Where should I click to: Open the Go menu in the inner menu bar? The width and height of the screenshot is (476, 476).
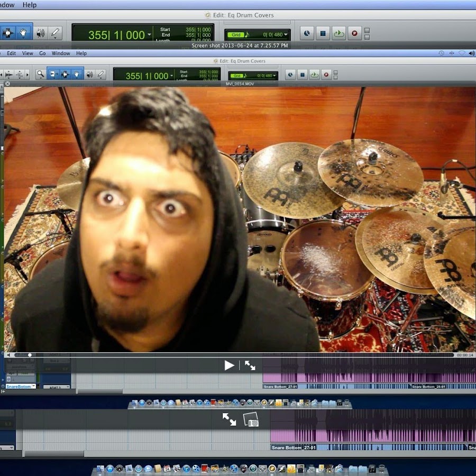pos(42,53)
